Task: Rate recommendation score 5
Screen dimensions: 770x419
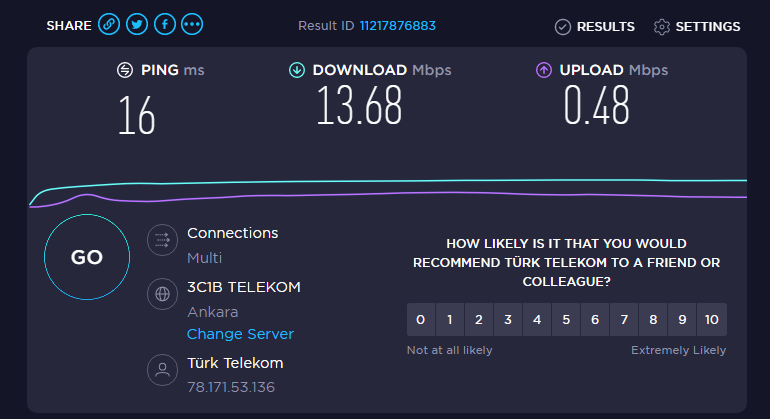Action: point(566,320)
